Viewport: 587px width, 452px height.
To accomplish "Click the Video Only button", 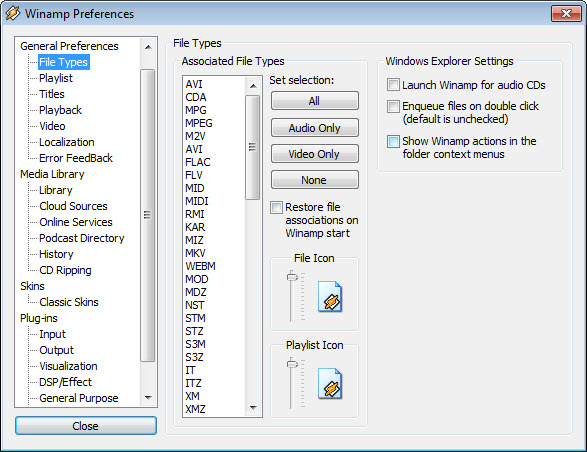I will (314, 154).
